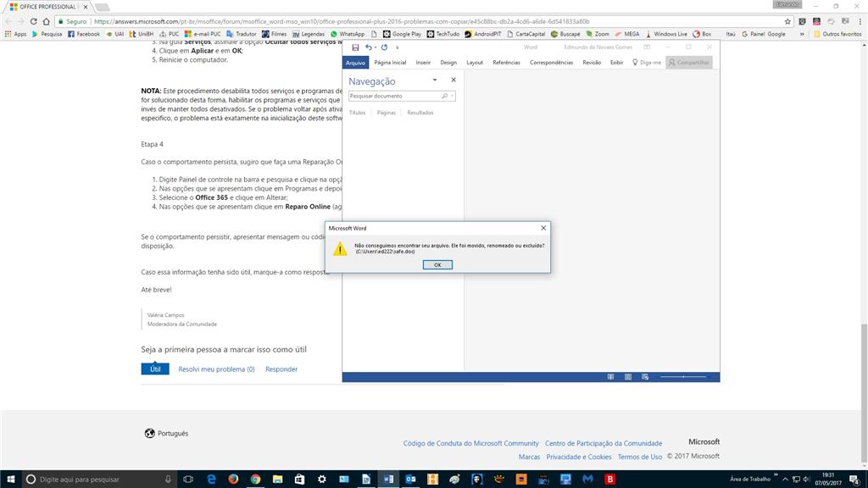868x488 pixels.
Task: Click Termos de Uso footer link
Action: (x=639, y=457)
